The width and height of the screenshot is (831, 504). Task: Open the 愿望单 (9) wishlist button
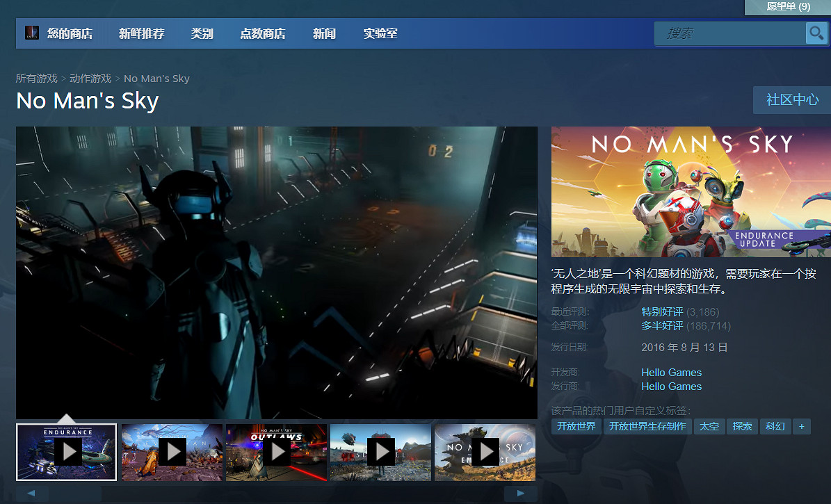click(788, 6)
